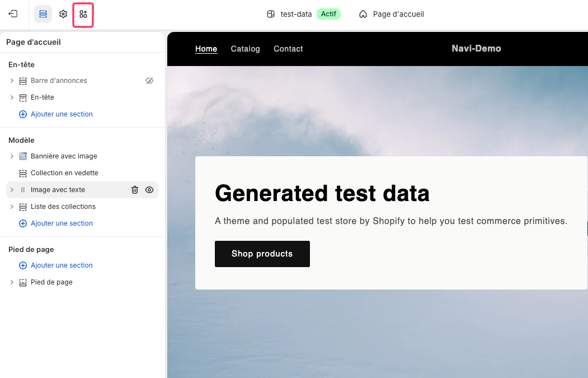588x378 pixels.
Task: Click the Modèle group heading
Action: pyautogui.click(x=21, y=141)
